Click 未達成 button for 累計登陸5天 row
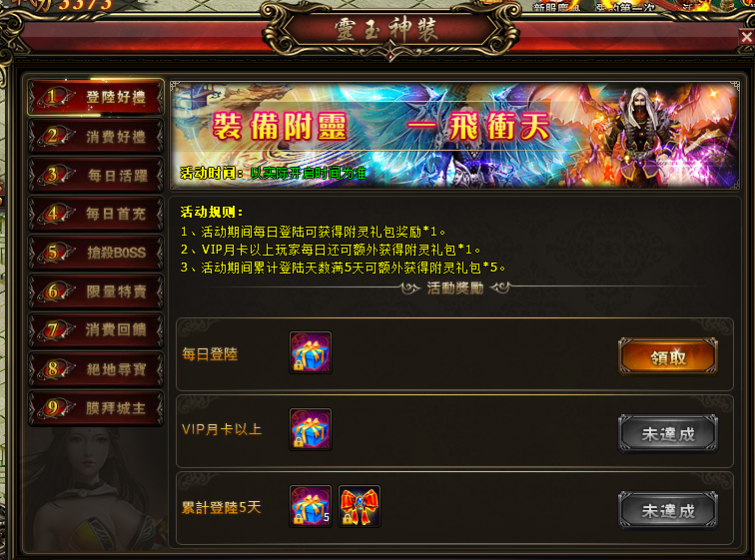 point(668,510)
